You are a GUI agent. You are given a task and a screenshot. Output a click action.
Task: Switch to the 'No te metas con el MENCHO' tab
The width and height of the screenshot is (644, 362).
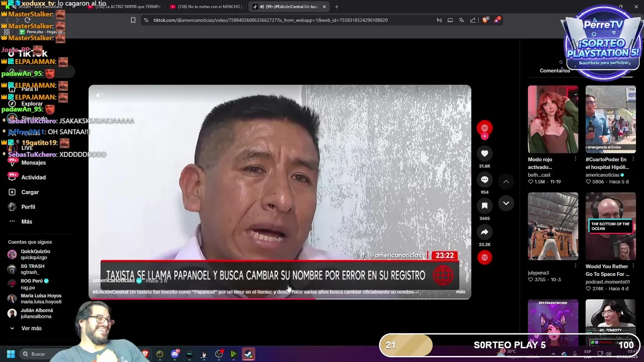tap(206, 7)
